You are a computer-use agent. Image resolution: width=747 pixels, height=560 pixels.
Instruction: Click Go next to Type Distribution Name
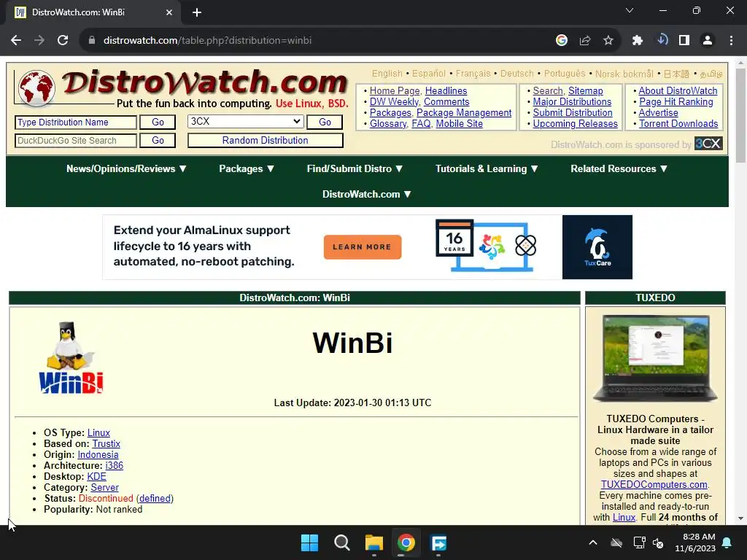158,122
